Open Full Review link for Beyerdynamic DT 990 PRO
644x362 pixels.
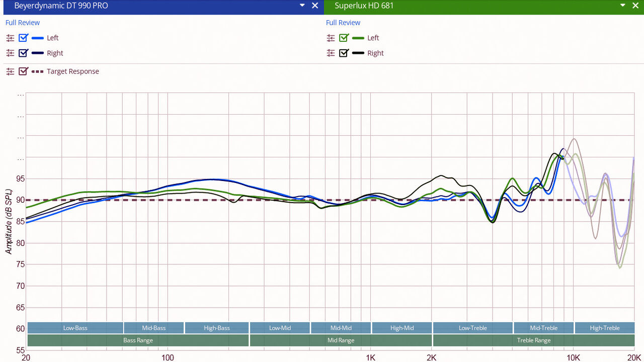tap(23, 23)
